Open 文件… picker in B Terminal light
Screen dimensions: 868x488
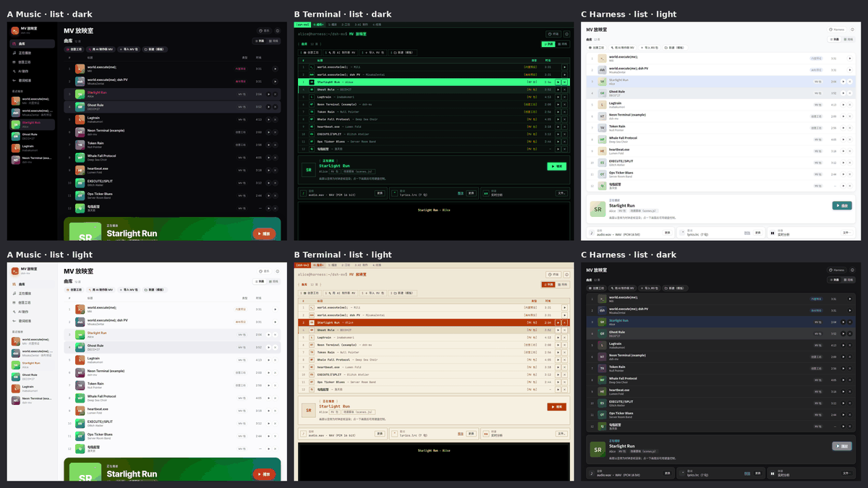[x=561, y=434]
